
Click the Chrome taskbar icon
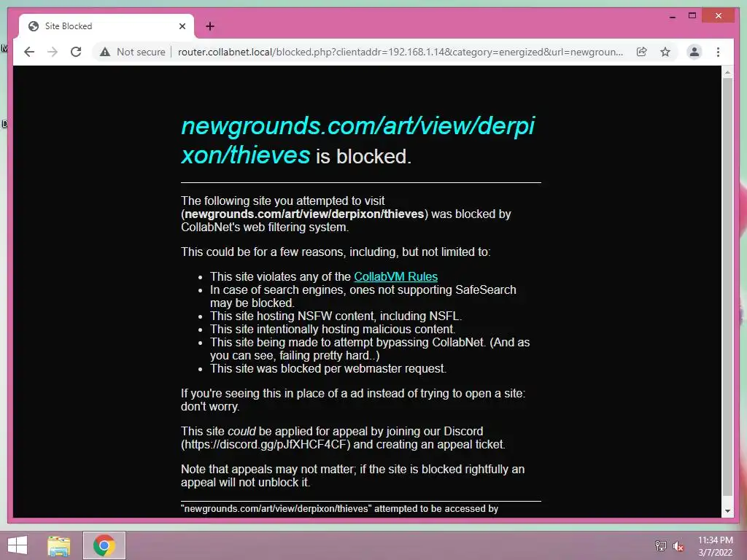(104, 545)
